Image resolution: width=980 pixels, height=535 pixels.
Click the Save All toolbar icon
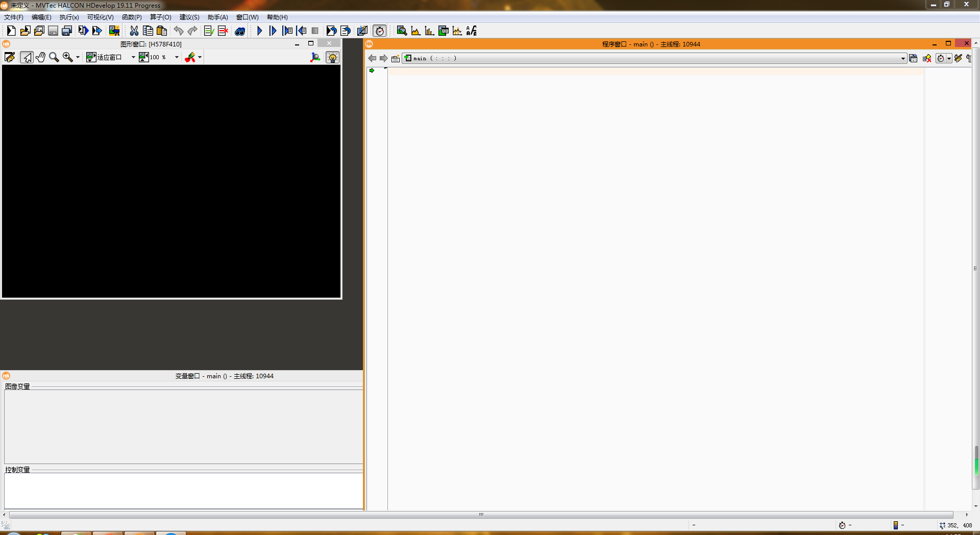[66, 31]
